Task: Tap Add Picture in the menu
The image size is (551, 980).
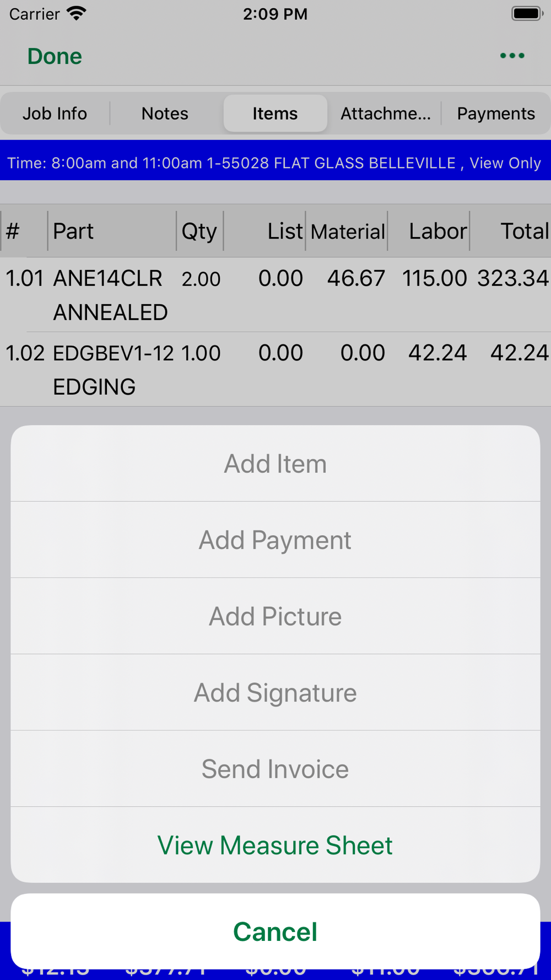Action: (x=275, y=616)
